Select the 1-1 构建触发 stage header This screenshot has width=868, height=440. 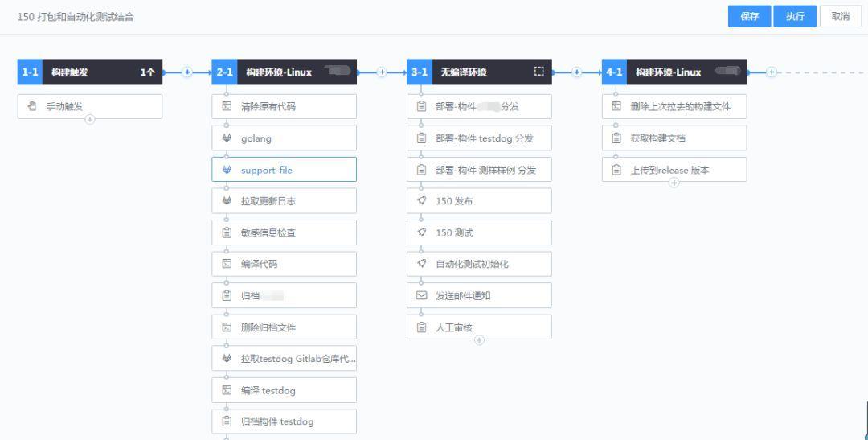pyautogui.click(x=90, y=72)
